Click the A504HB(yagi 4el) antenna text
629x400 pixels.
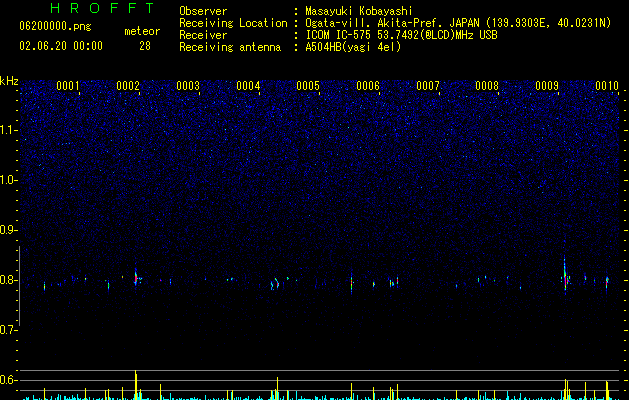click(353, 47)
